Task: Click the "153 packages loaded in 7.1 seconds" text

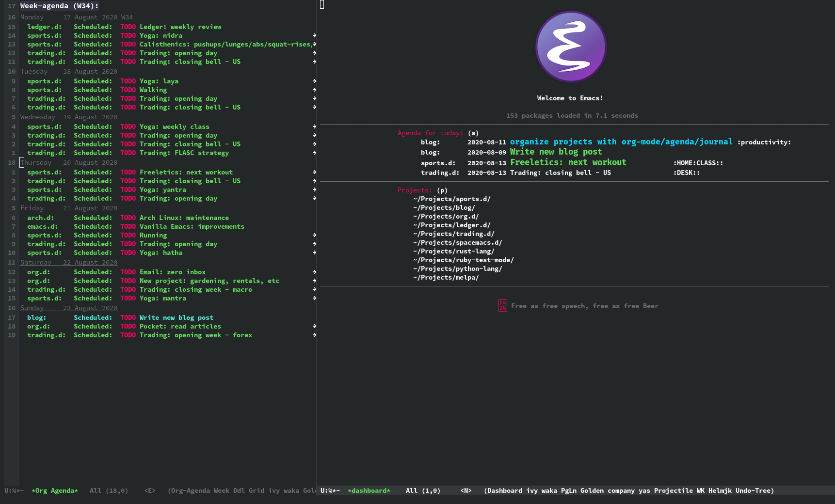Action: click(x=572, y=115)
